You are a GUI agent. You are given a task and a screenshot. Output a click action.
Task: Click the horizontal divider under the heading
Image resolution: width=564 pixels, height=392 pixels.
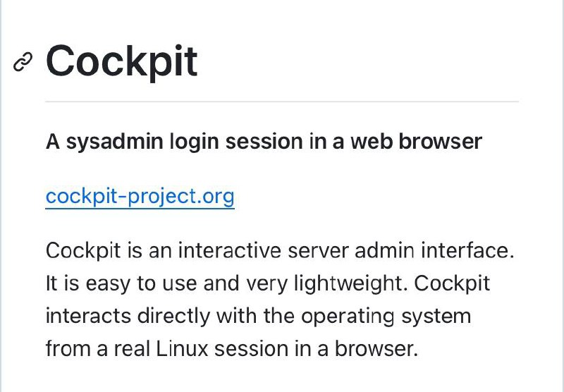[x=282, y=102]
